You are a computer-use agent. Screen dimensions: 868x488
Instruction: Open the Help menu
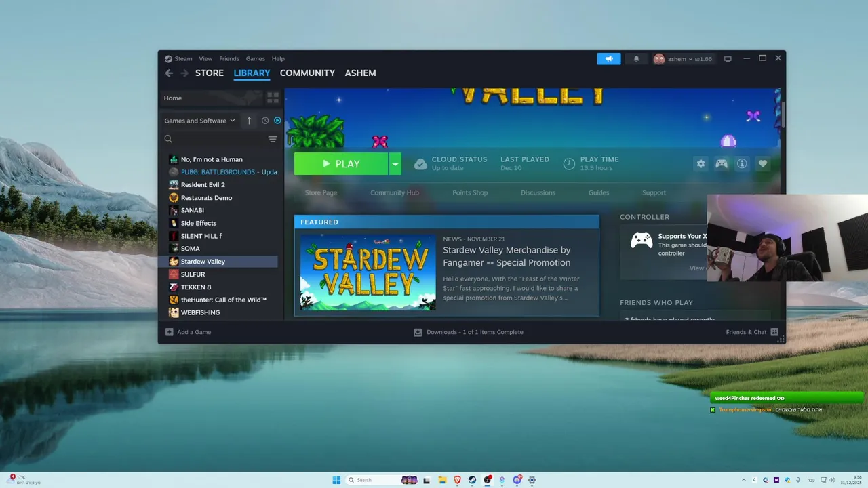(278, 59)
